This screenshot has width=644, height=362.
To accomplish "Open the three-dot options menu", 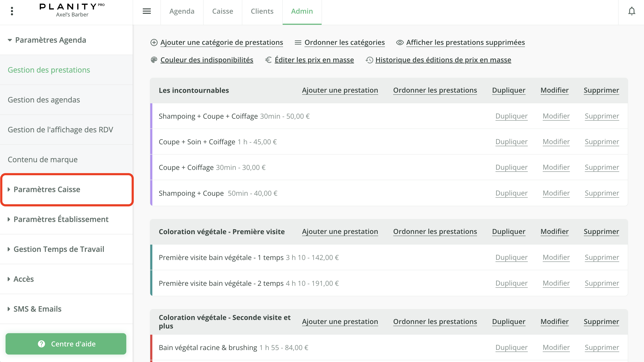I will [x=12, y=11].
